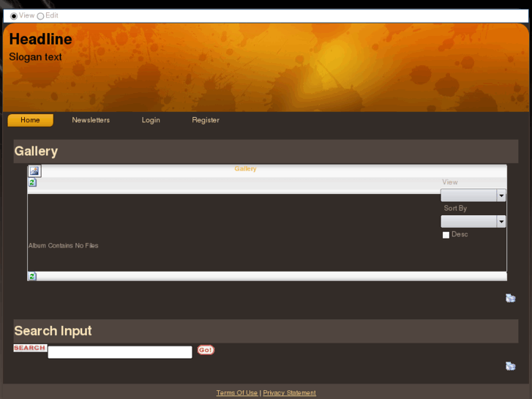Viewport: 532px width, 399px height.
Task: Toggle the Desc checkbox
Action: coord(446,235)
